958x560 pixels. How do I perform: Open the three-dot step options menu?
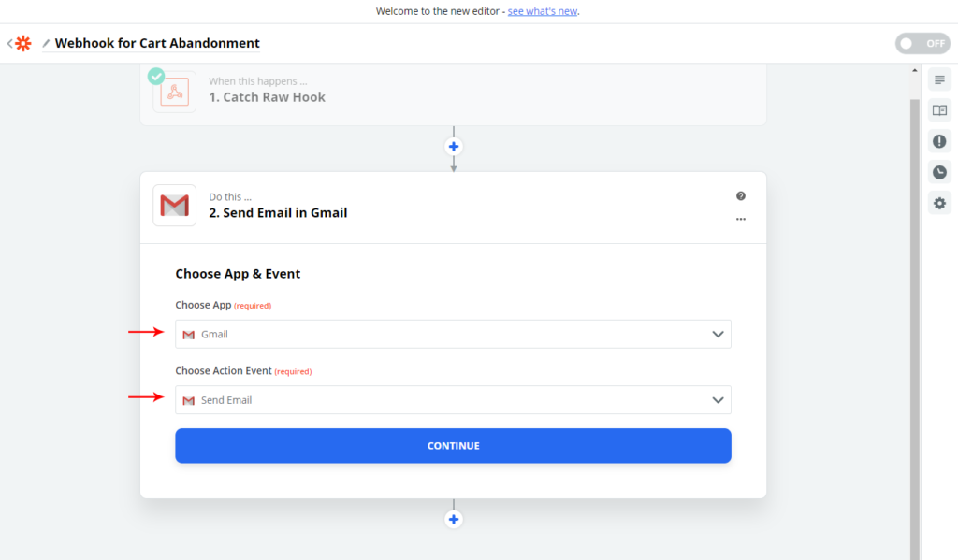pos(741,219)
